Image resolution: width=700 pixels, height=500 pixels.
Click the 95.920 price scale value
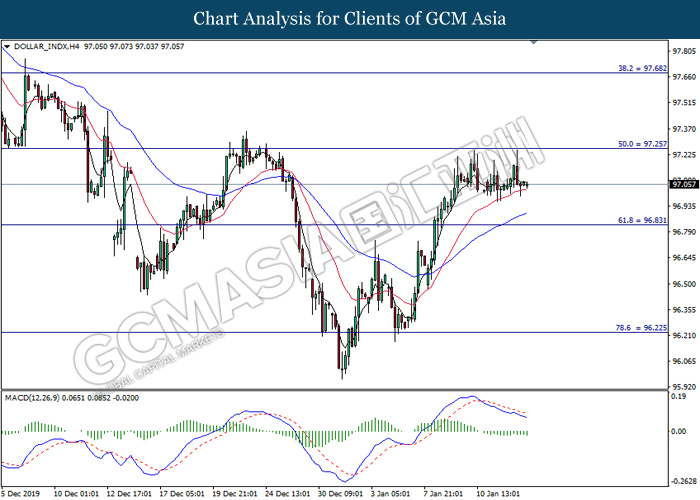click(684, 387)
